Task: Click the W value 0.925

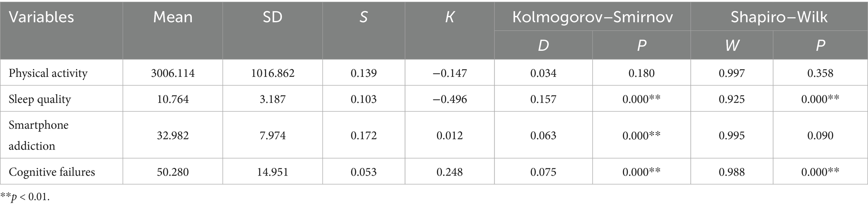Action: [732, 100]
